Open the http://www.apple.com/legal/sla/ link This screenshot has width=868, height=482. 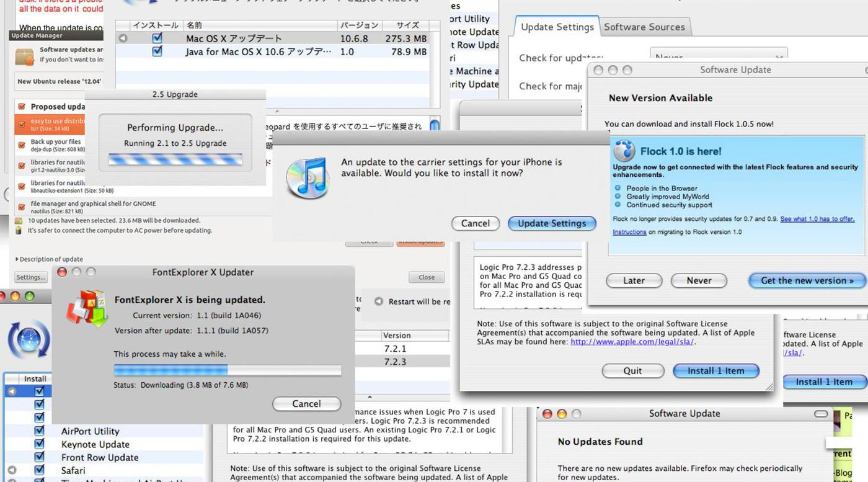tap(632, 342)
